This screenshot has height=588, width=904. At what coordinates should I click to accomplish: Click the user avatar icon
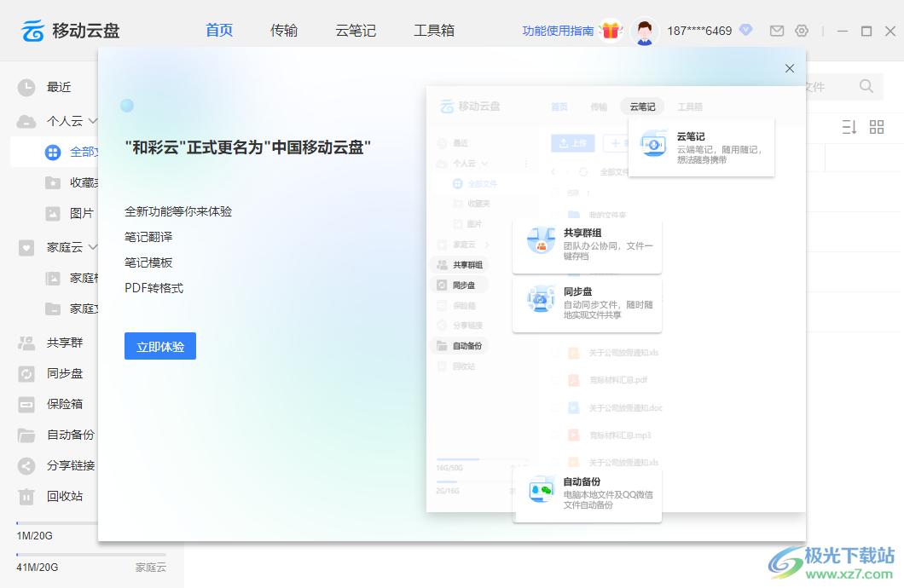click(x=645, y=32)
